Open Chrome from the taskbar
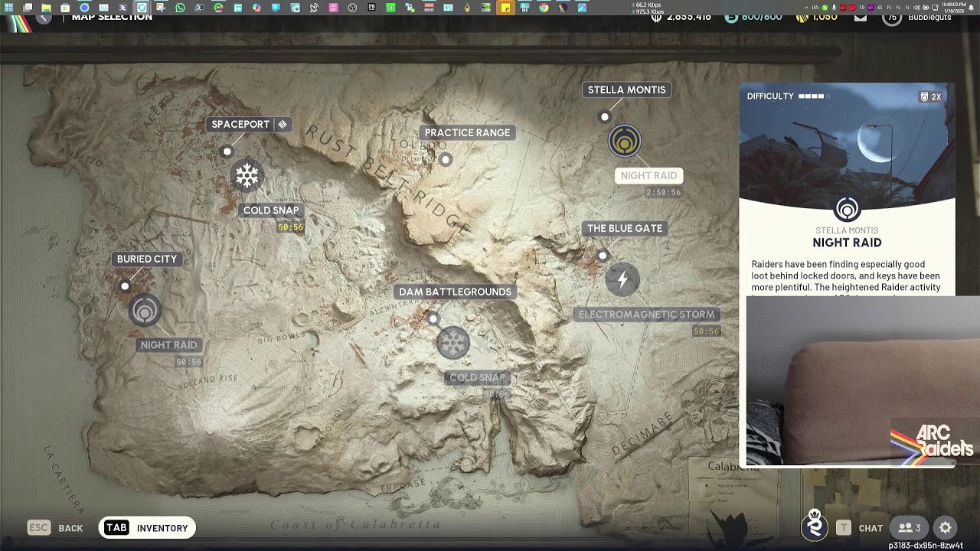980x551 pixels. [x=544, y=8]
